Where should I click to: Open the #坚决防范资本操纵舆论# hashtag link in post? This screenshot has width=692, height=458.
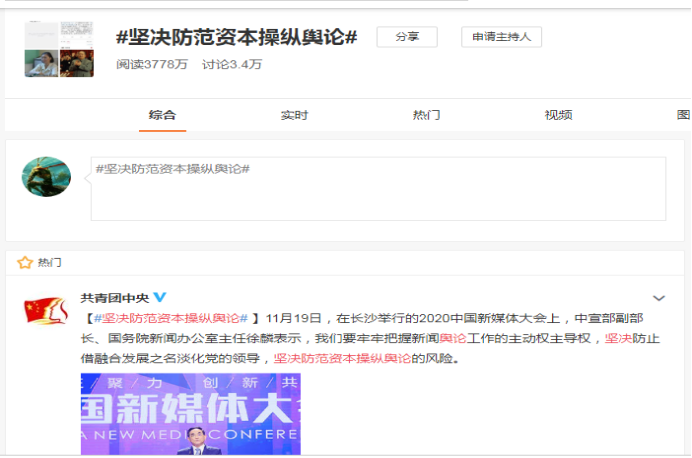(x=171, y=318)
